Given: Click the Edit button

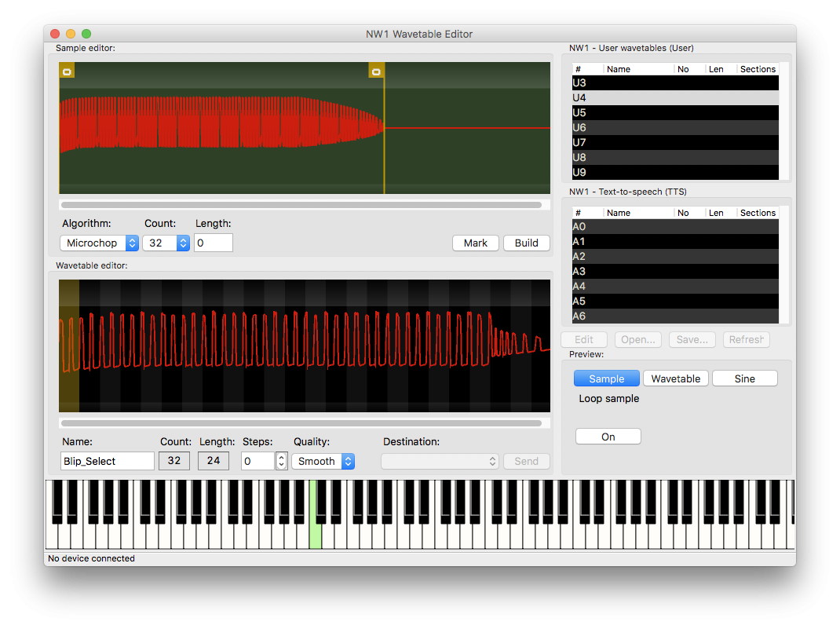Looking at the screenshot, I should point(584,340).
